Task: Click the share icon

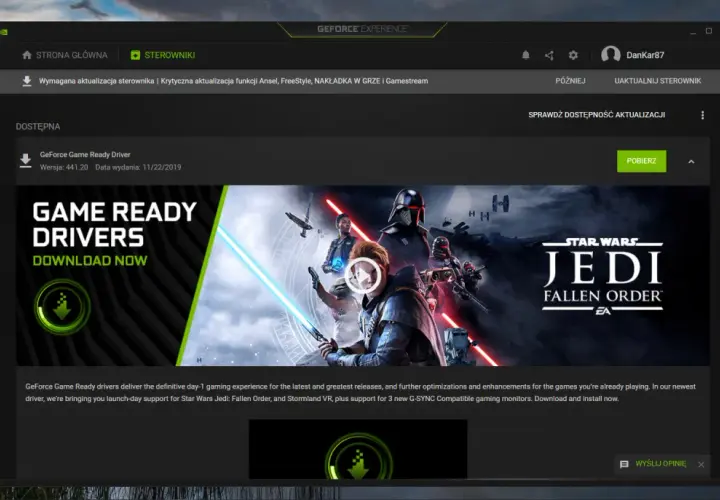Action: (x=549, y=56)
